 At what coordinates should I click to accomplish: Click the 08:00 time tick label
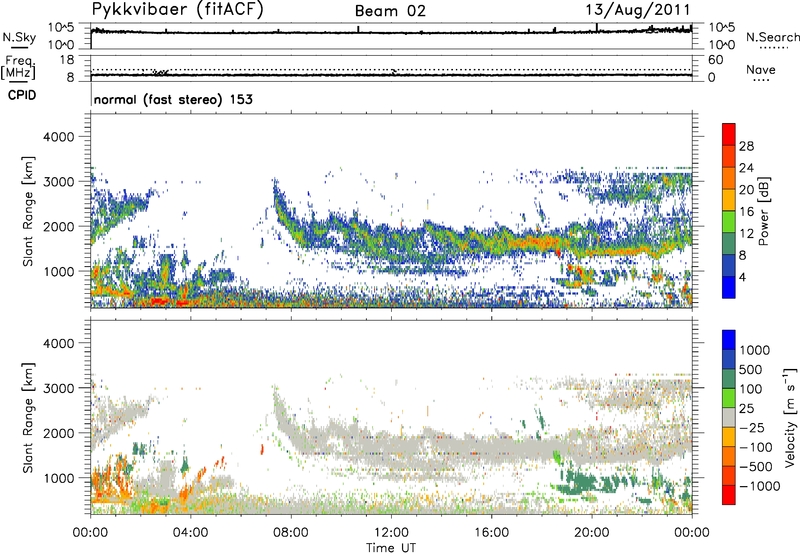(x=290, y=533)
